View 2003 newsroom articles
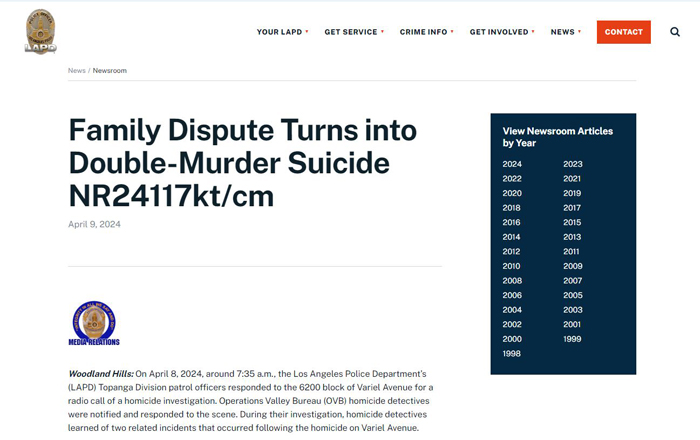700x440 pixels. point(573,310)
